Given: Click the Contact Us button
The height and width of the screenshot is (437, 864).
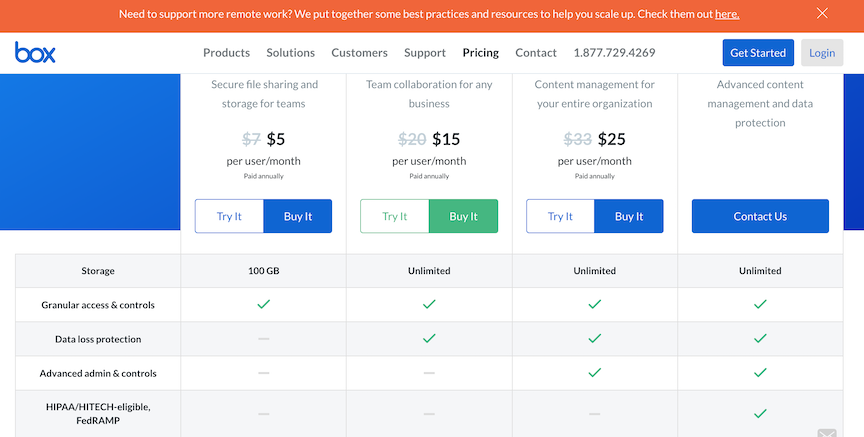Looking at the screenshot, I should [760, 216].
